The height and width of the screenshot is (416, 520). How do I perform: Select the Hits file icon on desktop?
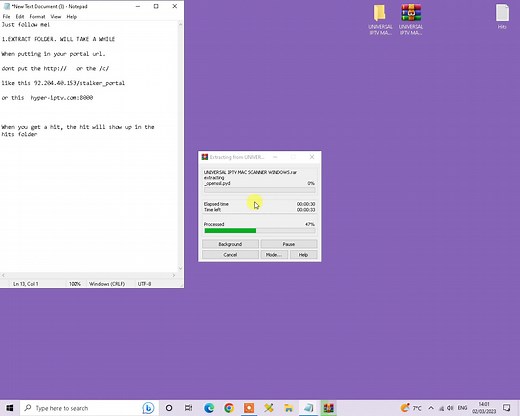(x=502, y=17)
